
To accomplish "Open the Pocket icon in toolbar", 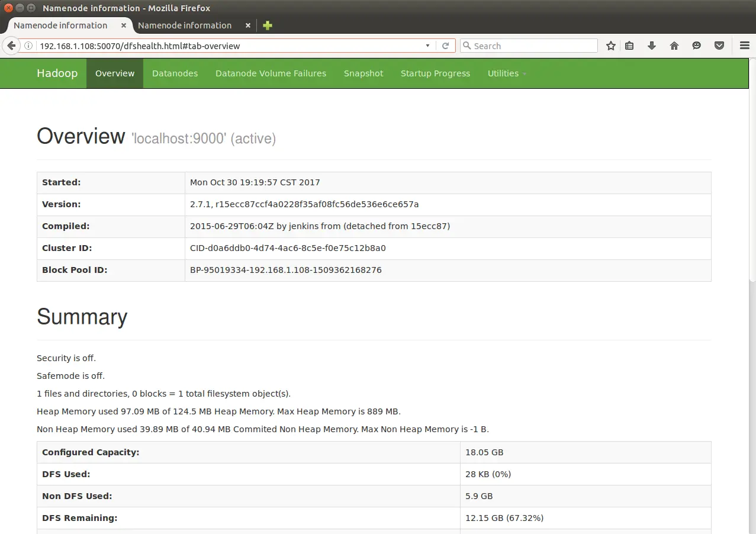I will (719, 46).
